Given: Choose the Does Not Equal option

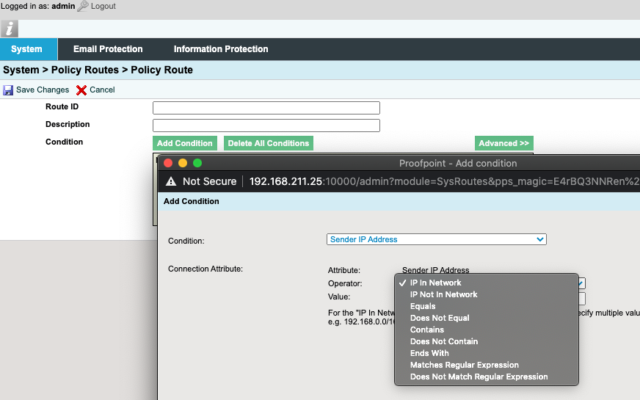Looking at the screenshot, I should (x=486, y=318).
